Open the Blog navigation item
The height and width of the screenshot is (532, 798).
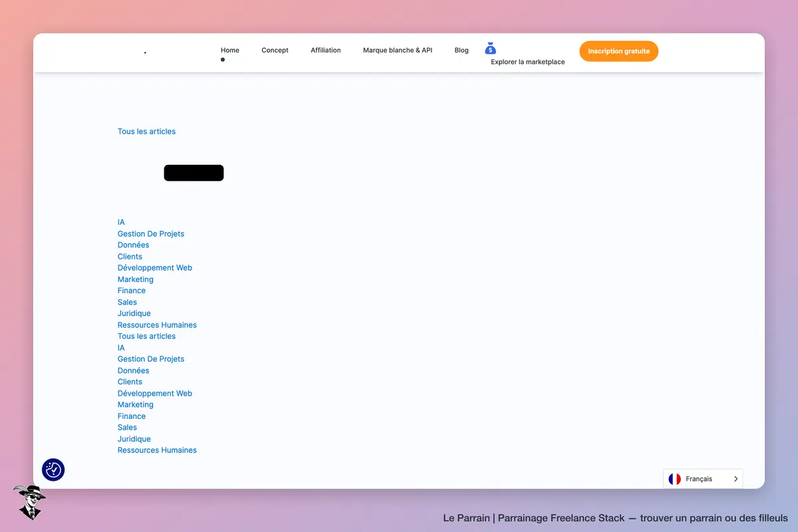(x=462, y=51)
